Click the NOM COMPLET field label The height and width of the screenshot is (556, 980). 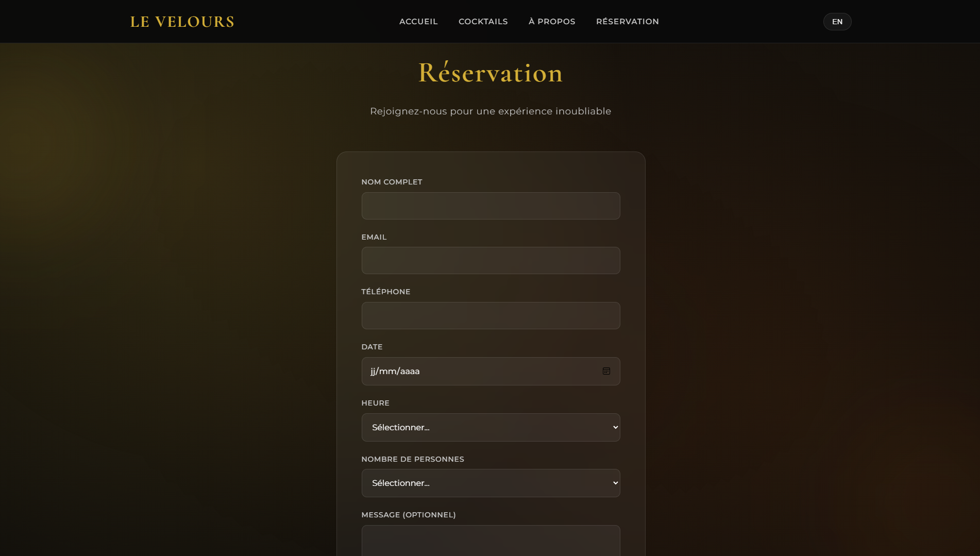click(392, 182)
